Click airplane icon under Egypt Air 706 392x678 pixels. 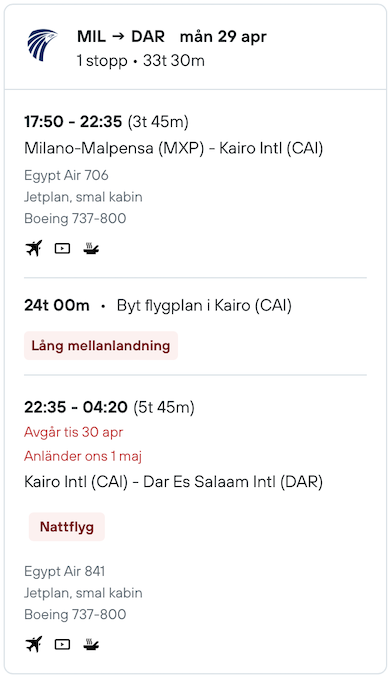click(34, 248)
